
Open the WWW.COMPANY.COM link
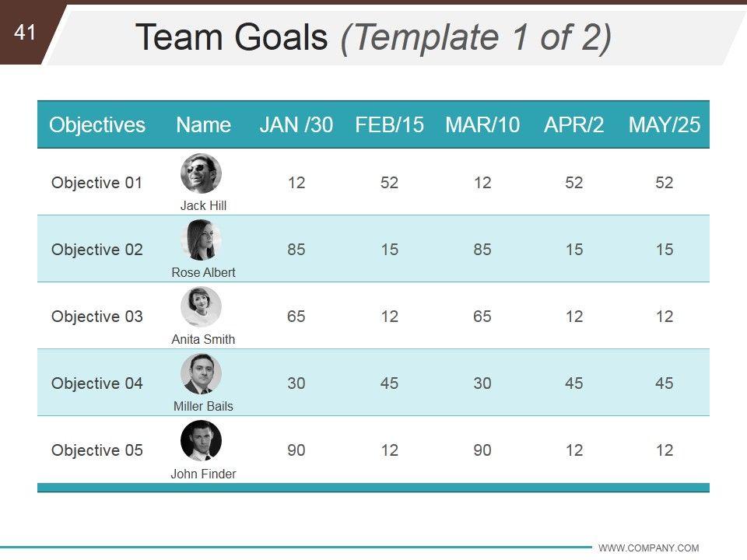[x=648, y=548]
